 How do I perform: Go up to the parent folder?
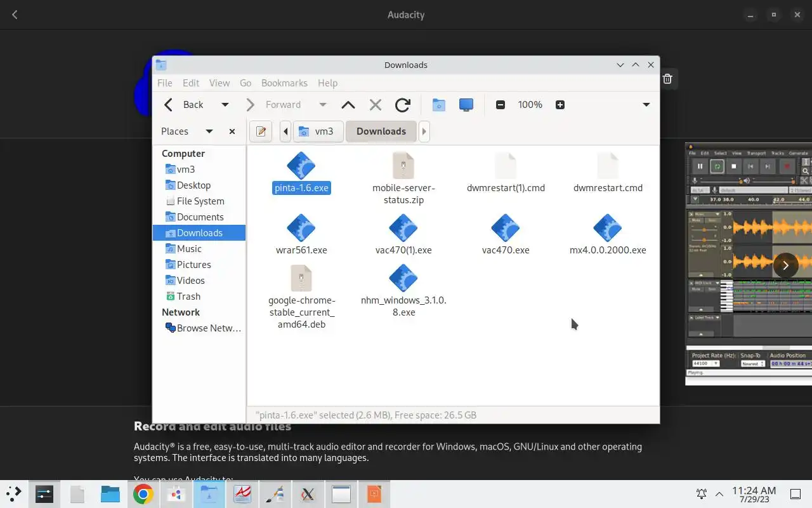(348, 105)
